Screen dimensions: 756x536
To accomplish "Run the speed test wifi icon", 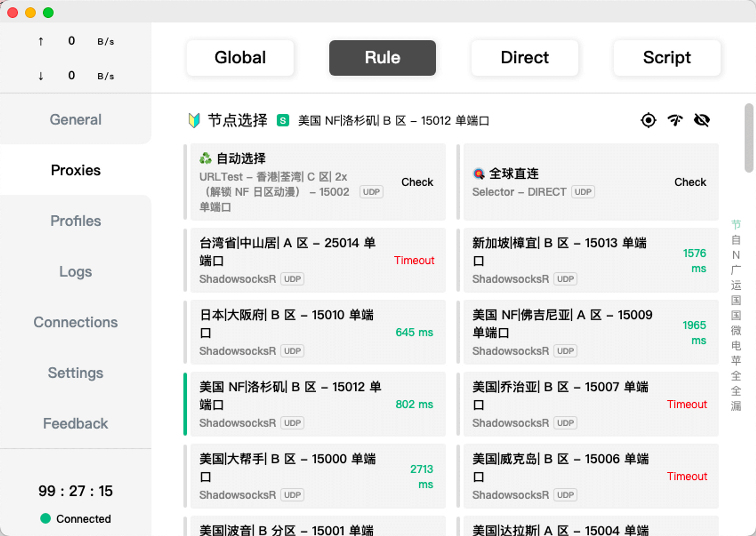I will (675, 120).
